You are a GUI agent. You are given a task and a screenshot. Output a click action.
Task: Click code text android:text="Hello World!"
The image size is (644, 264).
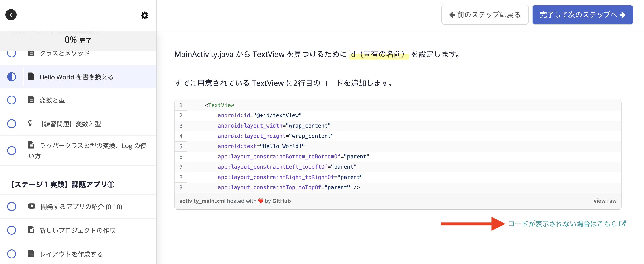261,146
